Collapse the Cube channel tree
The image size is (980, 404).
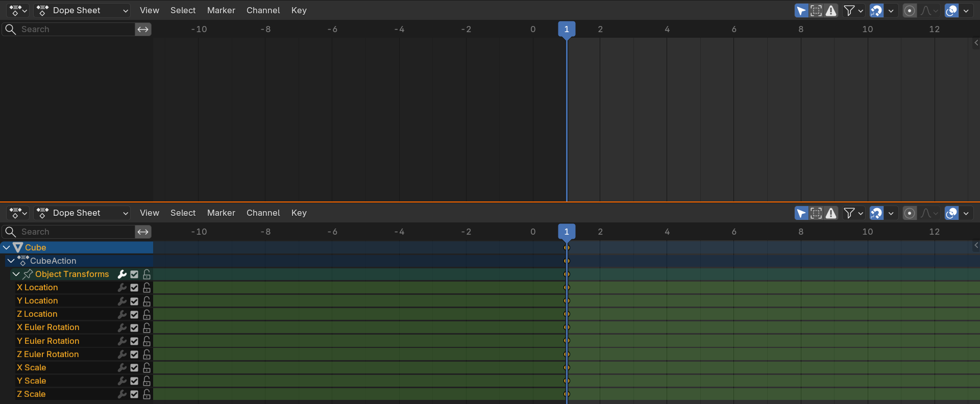click(x=7, y=247)
